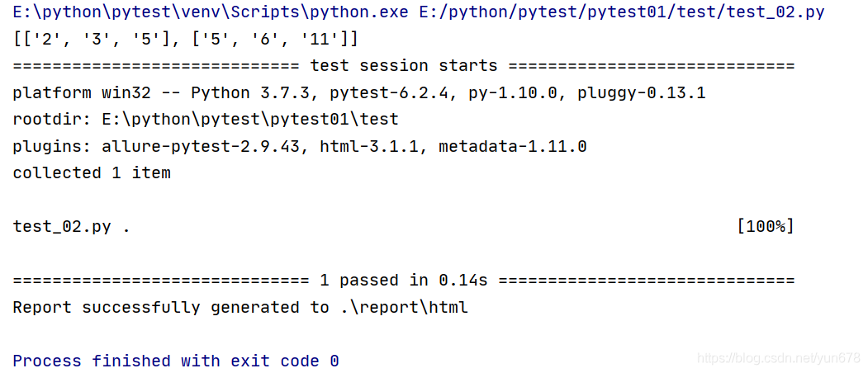Click the '1 passed in 0.14s' summary
The height and width of the screenshot is (373, 868).
[403, 281]
